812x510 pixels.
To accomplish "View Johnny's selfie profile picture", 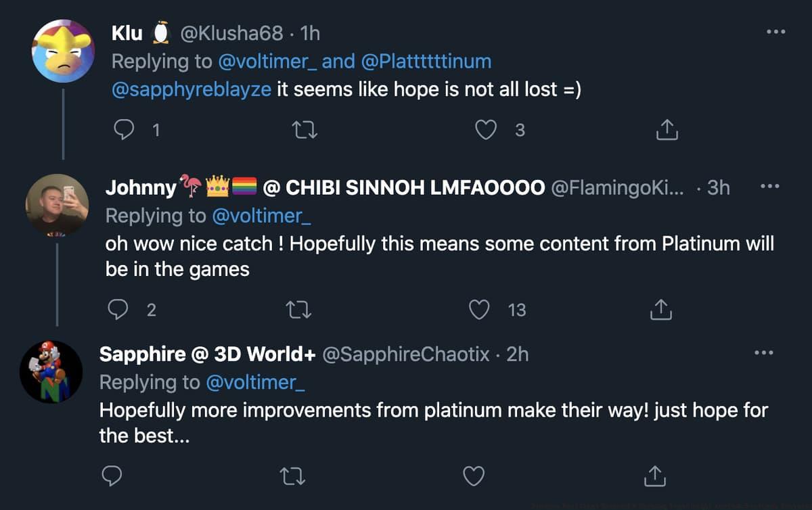I will coord(57,204).
